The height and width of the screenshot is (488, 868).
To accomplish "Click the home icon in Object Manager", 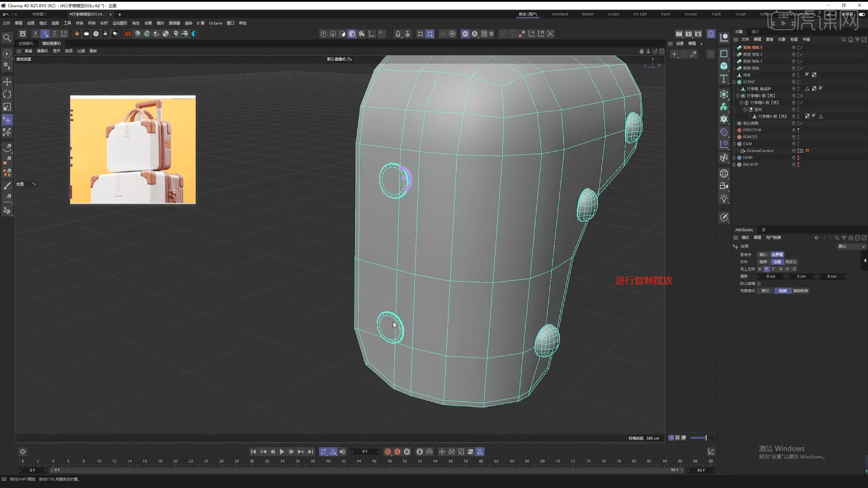I will click(x=850, y=39).
